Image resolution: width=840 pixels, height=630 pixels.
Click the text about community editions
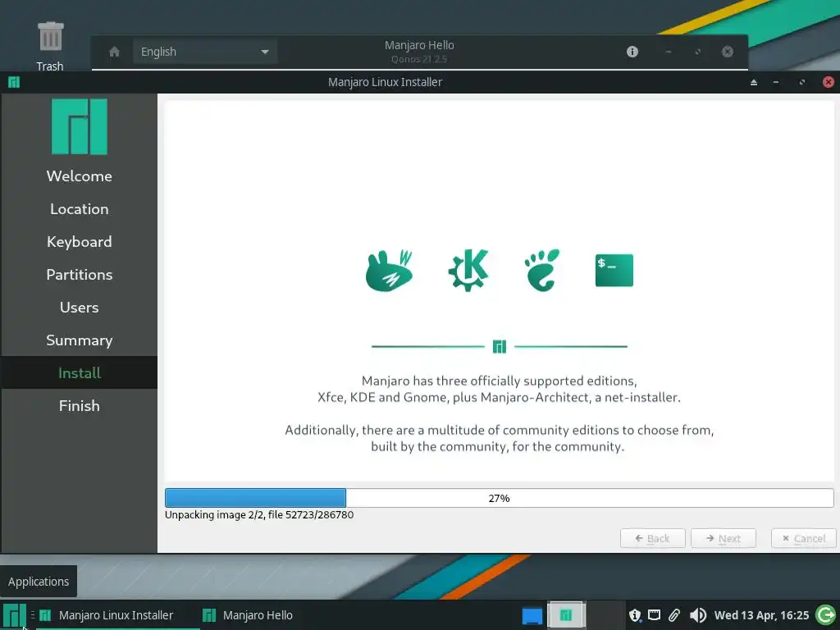500,438
